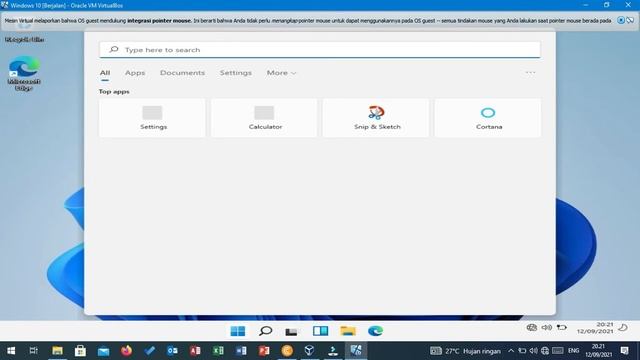Show hidden host tray icons chevron
Viewport: 640px width, 360px height.
511,351
